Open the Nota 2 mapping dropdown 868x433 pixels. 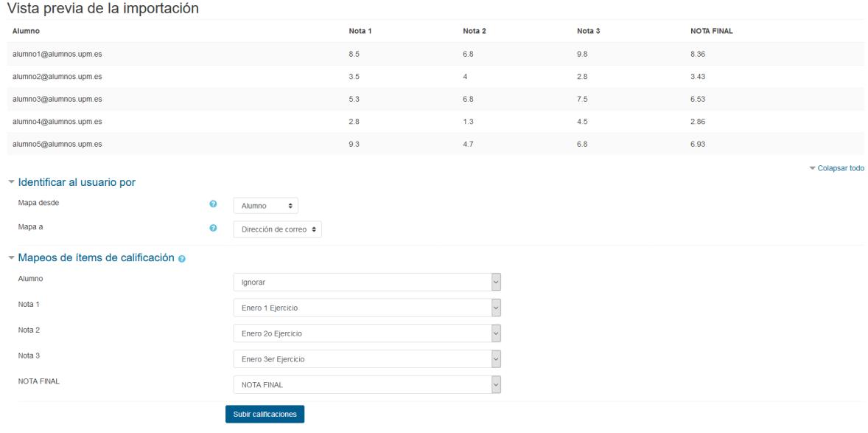tap(367, 333)
